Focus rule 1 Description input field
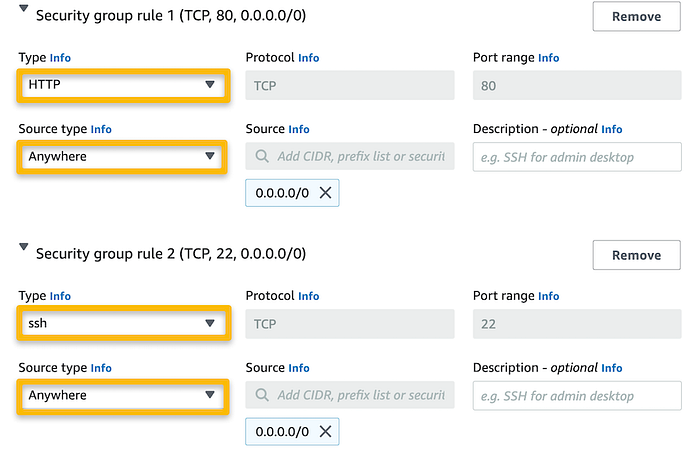This screenshot has width=700, height=453. (577, 156)
